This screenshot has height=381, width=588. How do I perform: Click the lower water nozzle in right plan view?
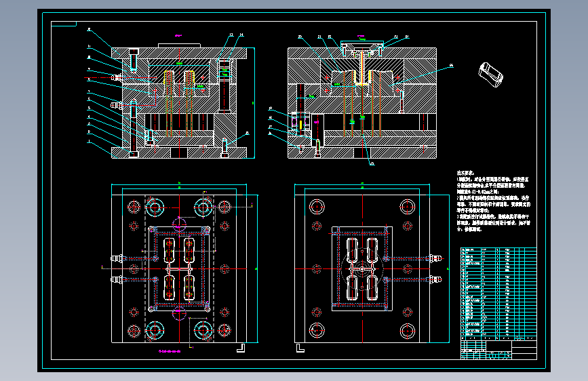coord(435,279)
